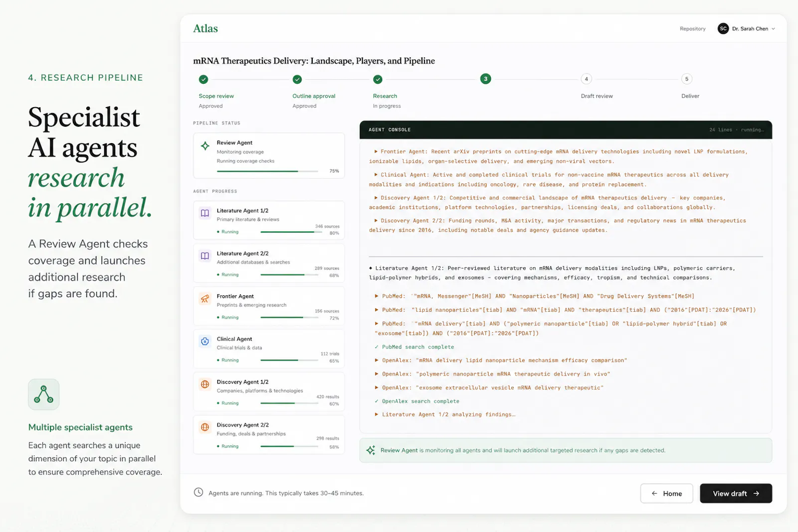Select the current step 3 marker
The width and height of the screenshot is (798, 532).
[485, 79]
